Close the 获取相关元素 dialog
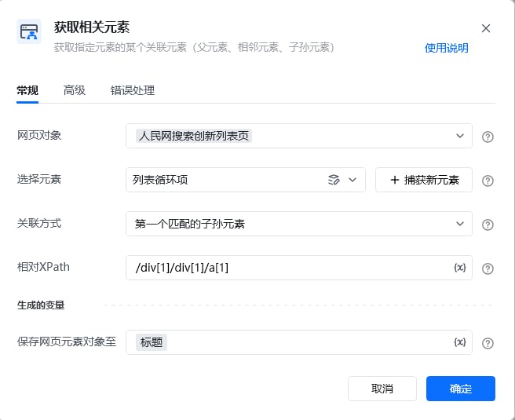This screenshot has height=420, width=515. tap(486, 28)
